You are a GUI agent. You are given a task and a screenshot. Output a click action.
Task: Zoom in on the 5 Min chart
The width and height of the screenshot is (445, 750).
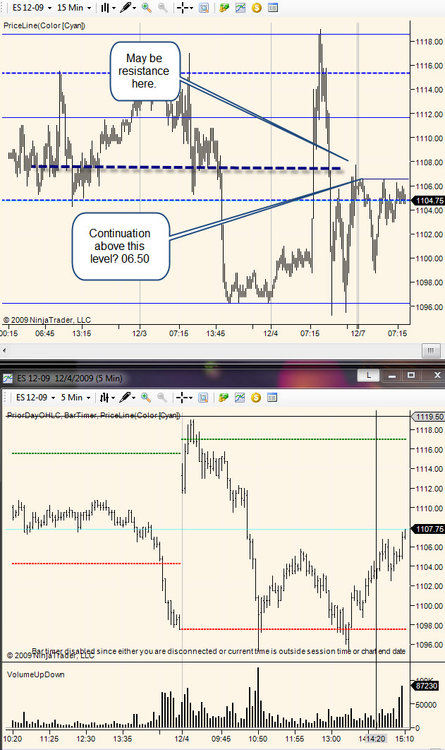coord(146,397)
